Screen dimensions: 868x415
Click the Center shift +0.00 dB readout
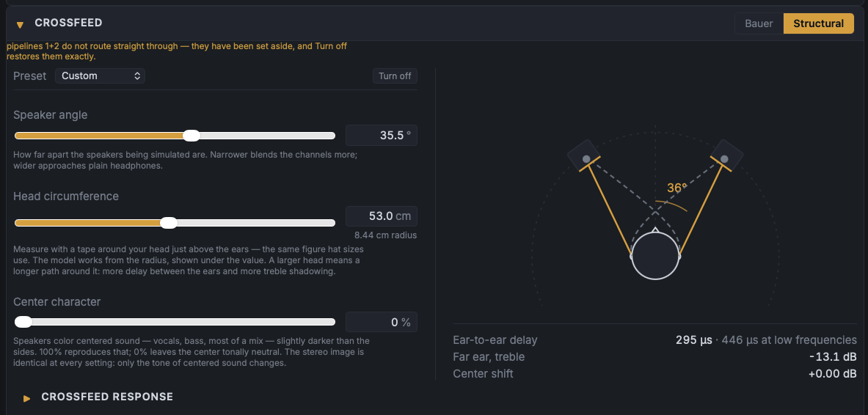(833, 374)
